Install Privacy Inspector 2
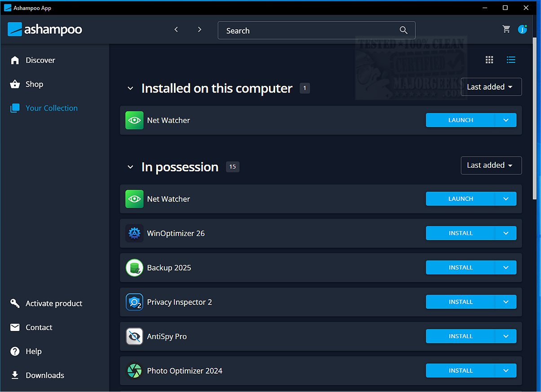This screenshot has height=392, width=541. pyautogui.click(x=460, y=302)
